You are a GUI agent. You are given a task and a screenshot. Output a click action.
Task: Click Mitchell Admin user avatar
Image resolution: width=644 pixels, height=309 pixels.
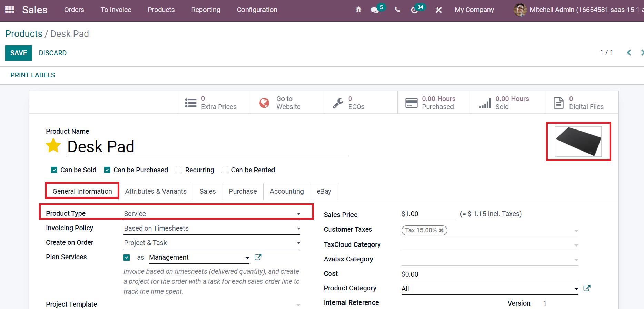[520, 10]
